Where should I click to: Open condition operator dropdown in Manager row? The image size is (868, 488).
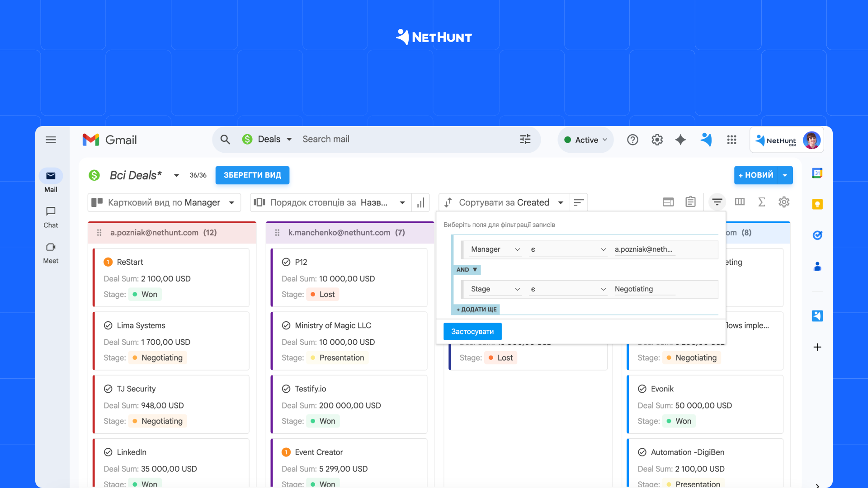click(x=568, y=249)
